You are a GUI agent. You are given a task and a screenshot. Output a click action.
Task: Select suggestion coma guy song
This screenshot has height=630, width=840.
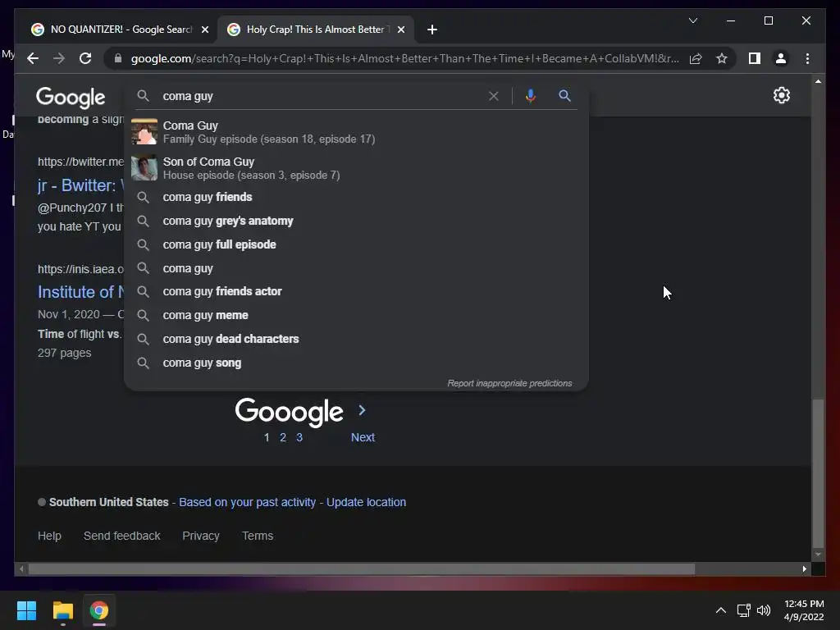point(356,363)
